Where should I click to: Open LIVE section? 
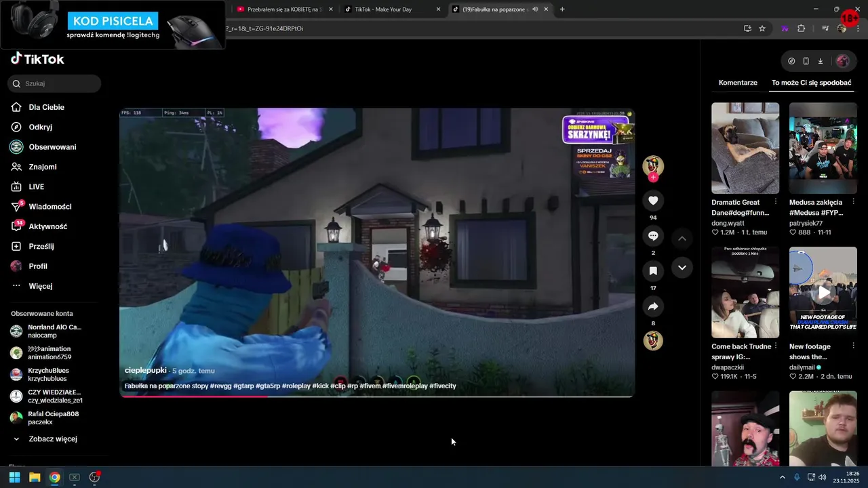tap(36, 186)
